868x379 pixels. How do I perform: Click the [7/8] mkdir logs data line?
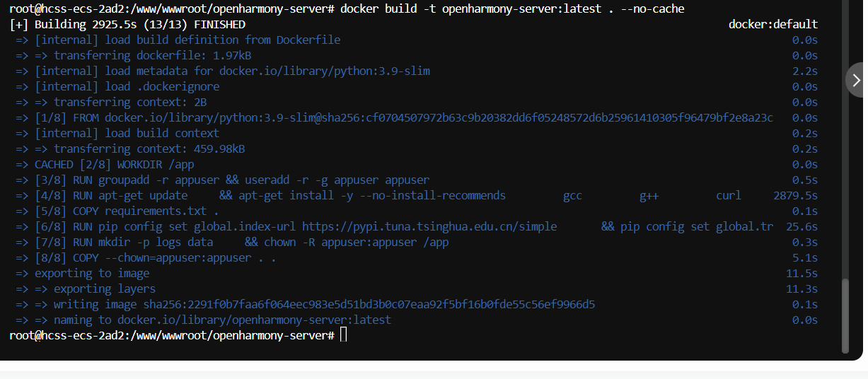point(242,242)
